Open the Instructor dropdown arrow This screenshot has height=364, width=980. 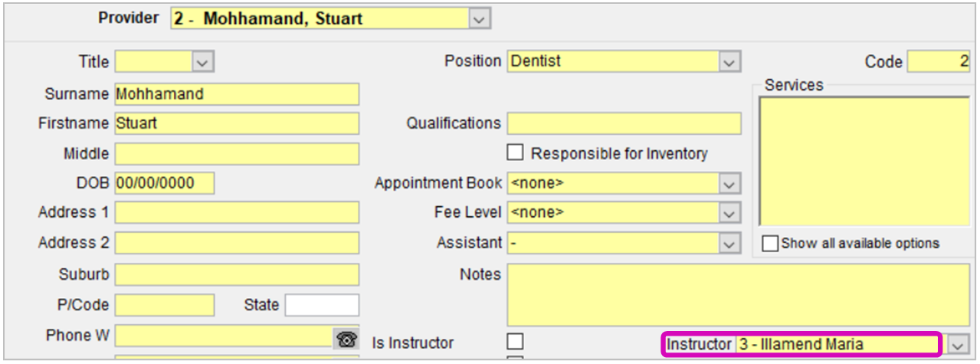tap(957, 345)
